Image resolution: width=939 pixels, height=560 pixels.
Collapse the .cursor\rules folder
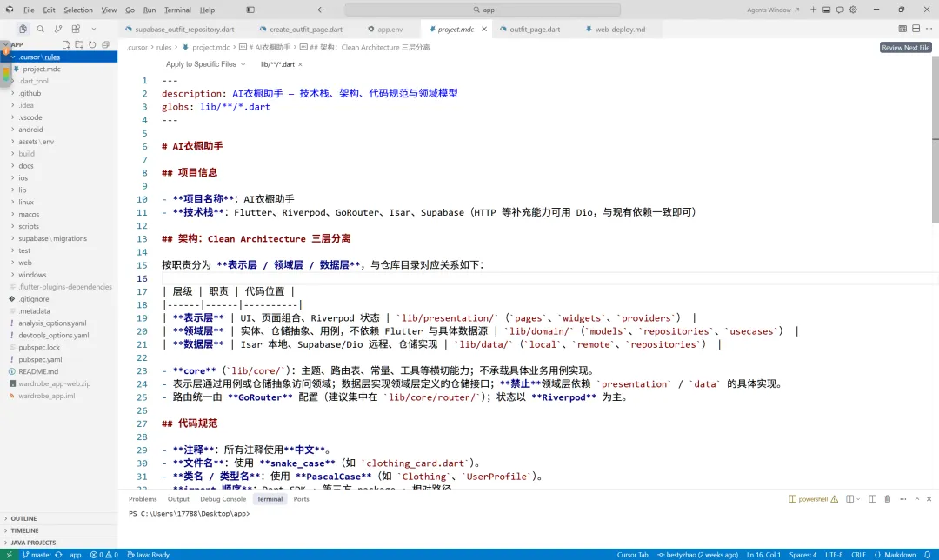click(x=59, y=57)
